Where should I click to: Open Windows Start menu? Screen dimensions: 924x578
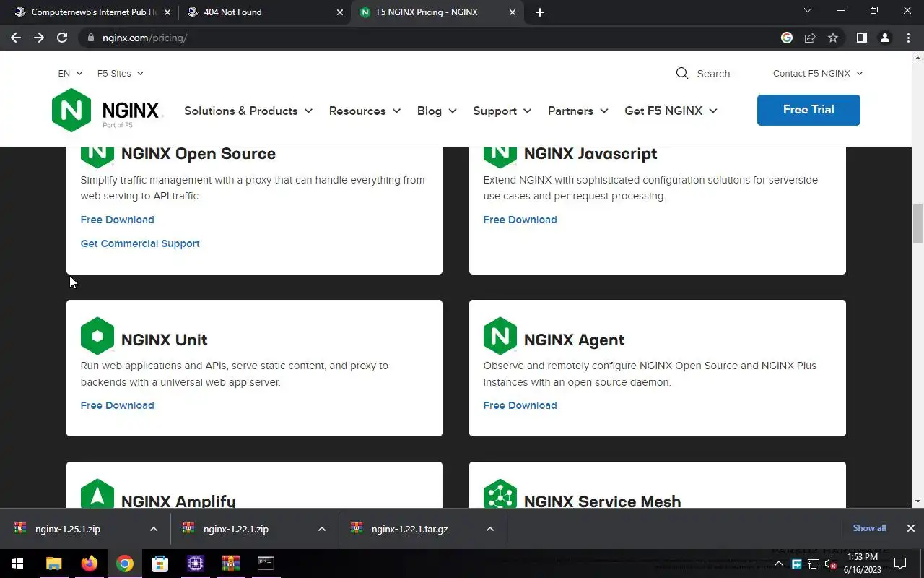17,564
